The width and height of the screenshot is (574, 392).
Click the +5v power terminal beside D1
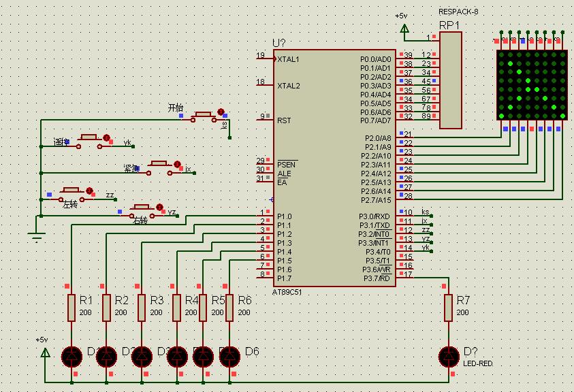click(x=45, y=352)
